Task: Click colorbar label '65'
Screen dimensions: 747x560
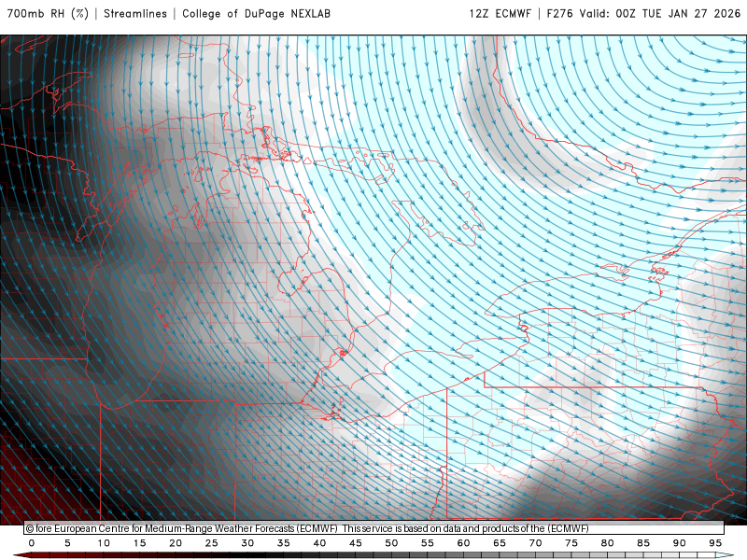Action: point(500,543)
